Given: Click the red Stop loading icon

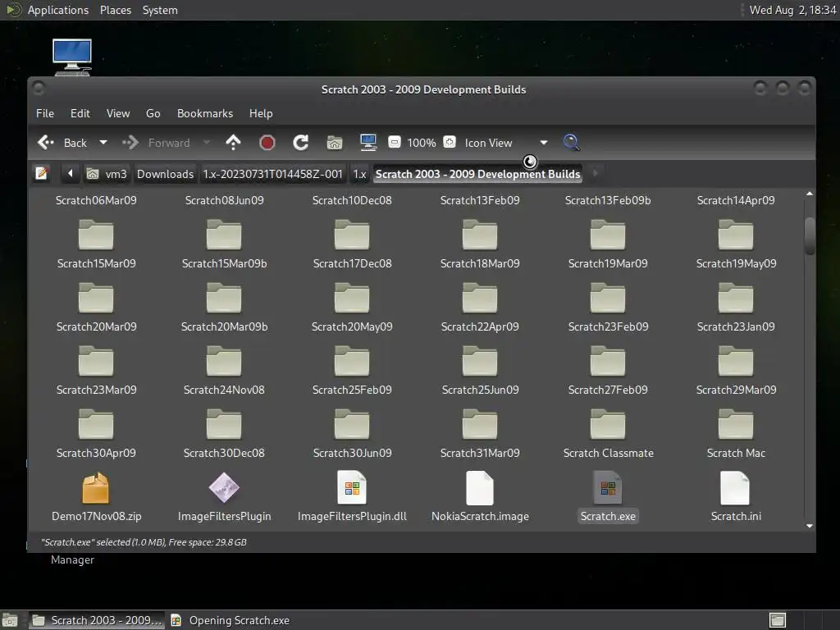Looking at the screenshot, I should point(267,143).
